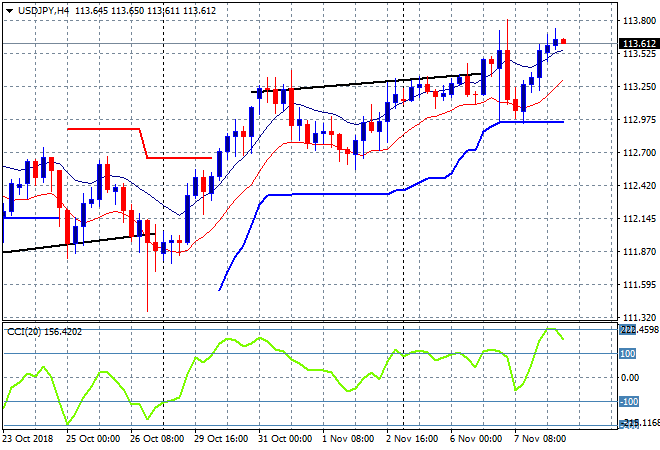
Task: Click the 111.870 price scale label
Action: [x=639, y=252]
